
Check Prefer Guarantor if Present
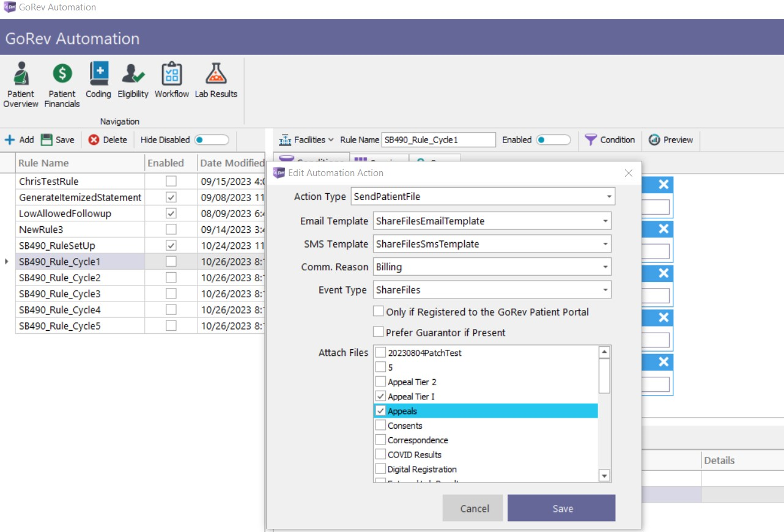coord(379,332)
